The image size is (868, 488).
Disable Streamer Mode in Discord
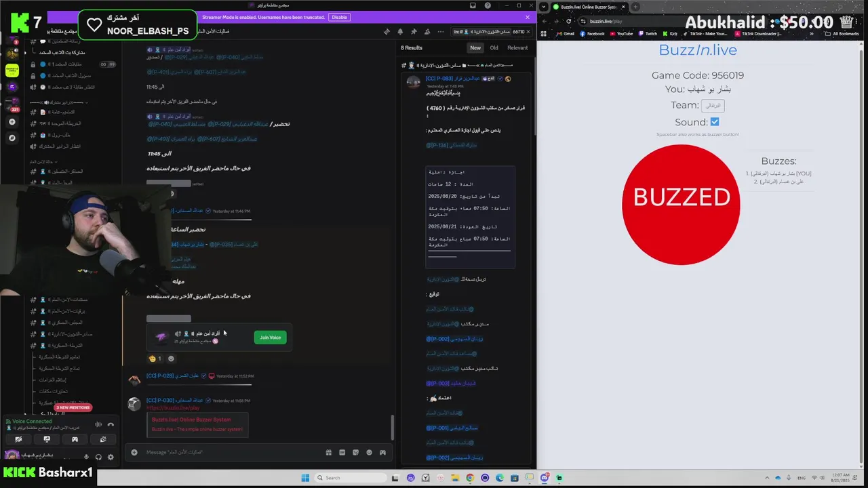(x=339, y=17)
